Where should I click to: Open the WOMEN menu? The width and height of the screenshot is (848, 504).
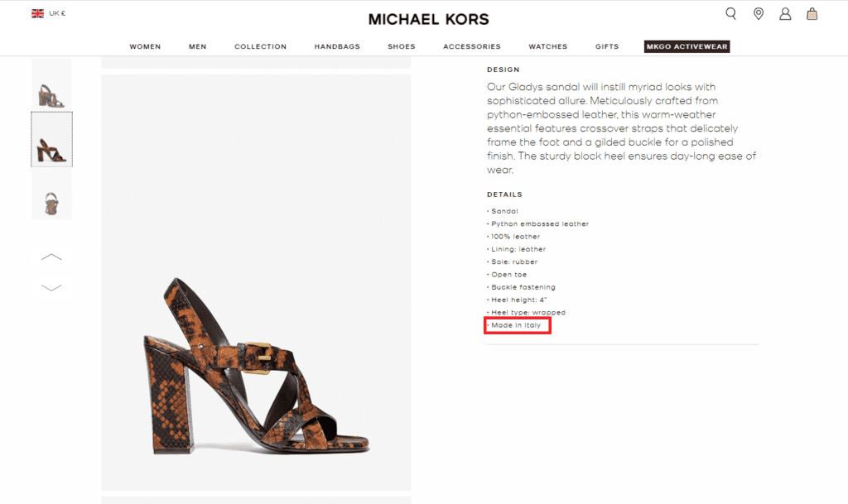145,46
